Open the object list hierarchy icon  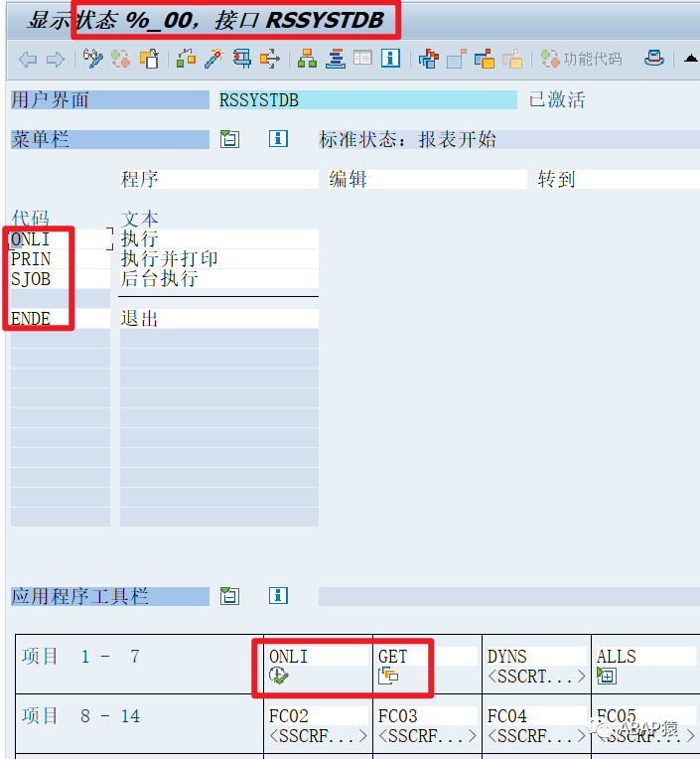307,59
